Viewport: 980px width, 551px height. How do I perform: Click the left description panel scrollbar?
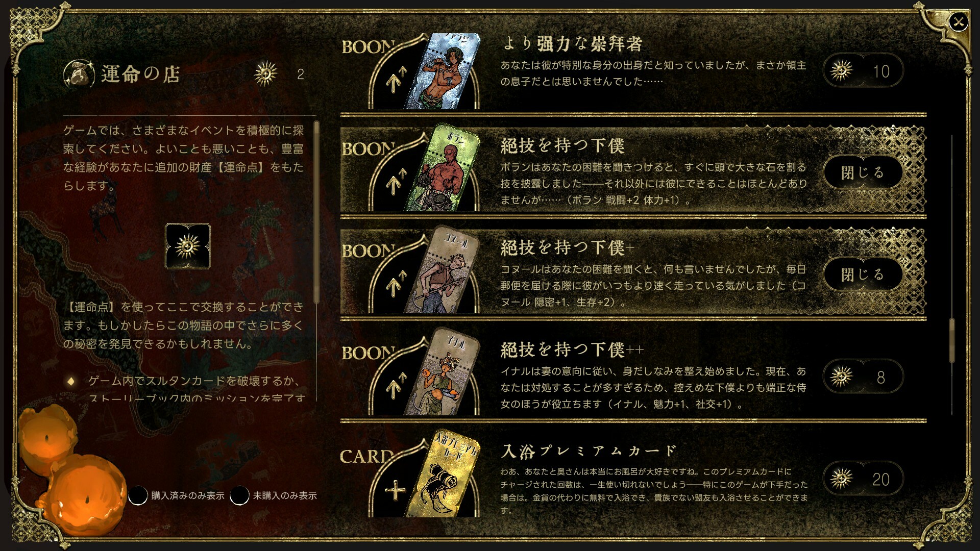pos(316,212)
